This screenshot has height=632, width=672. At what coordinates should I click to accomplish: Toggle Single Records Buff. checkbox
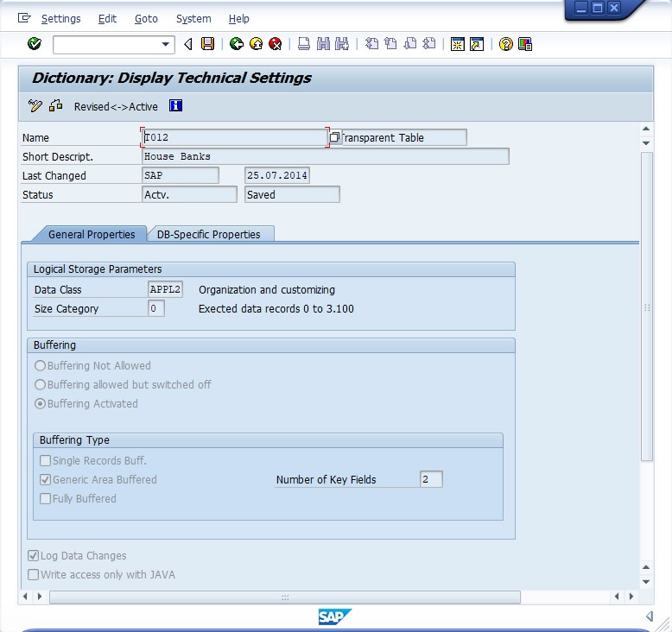tap(45, 460)
